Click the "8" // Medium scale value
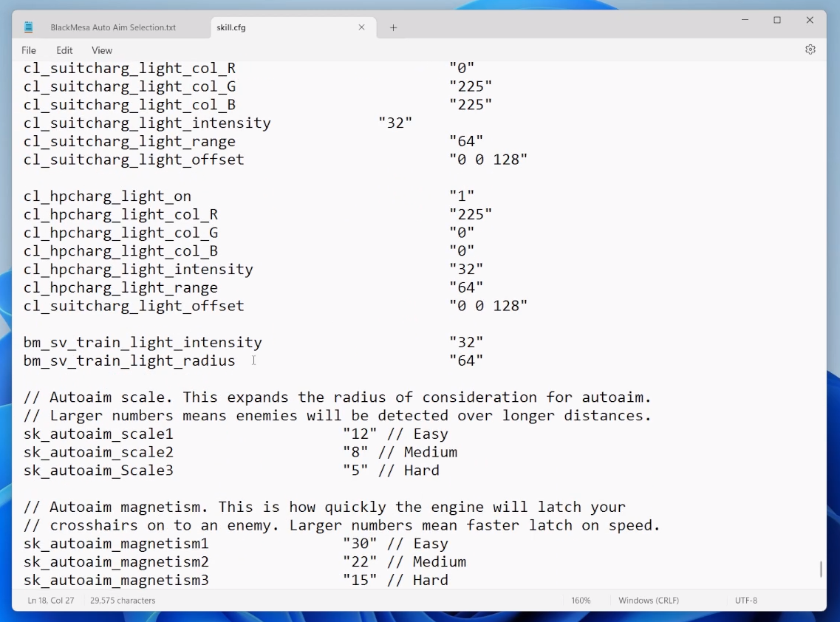The width and height of the screenshot is (840, 622). point(400,452)
